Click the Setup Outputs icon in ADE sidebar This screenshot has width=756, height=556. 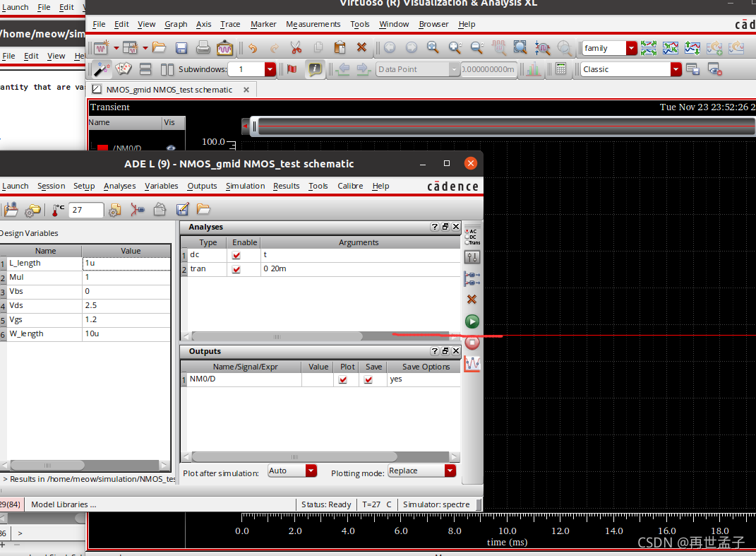[x=472, y=278]
